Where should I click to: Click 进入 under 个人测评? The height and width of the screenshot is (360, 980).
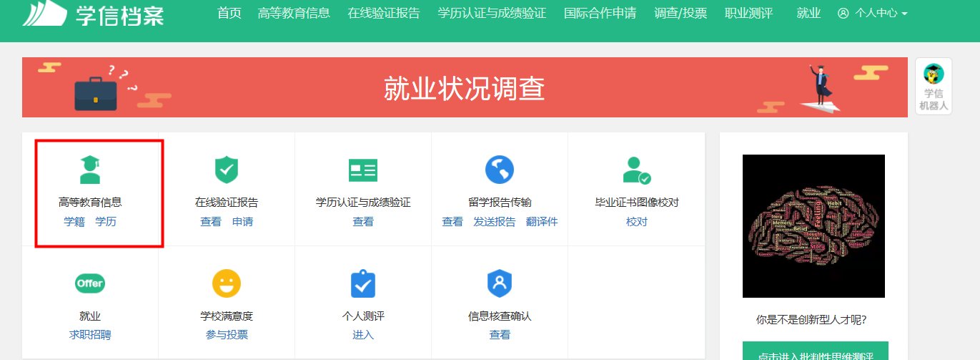point(363,334)
